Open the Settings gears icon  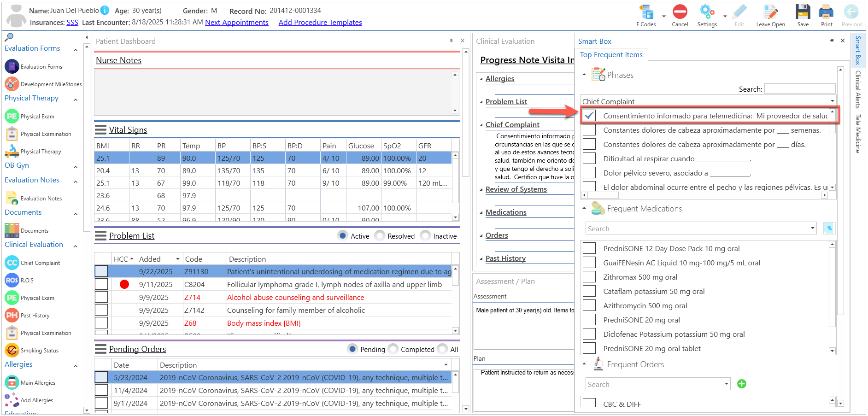pos(707,12)
